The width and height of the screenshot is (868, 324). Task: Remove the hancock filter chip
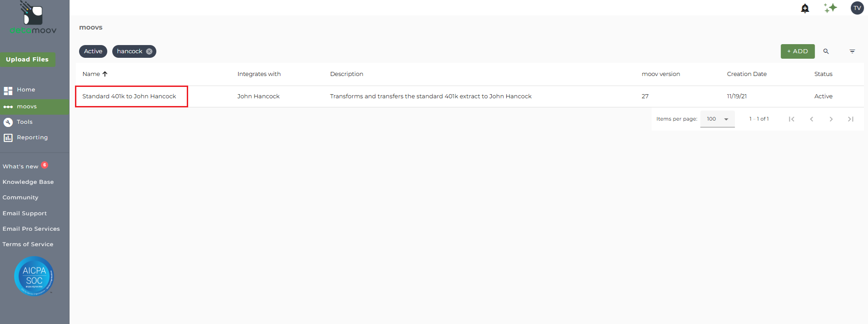[149, 51]
